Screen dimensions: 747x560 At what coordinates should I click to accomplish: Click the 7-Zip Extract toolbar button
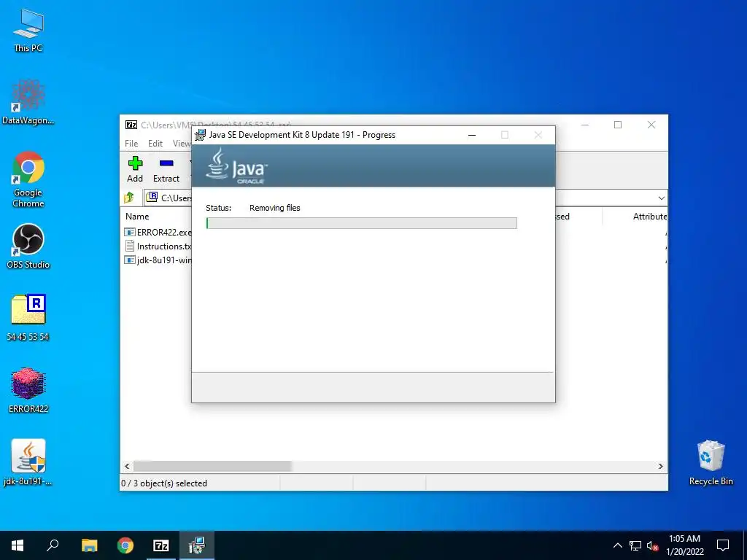click(x=166, y=169)
